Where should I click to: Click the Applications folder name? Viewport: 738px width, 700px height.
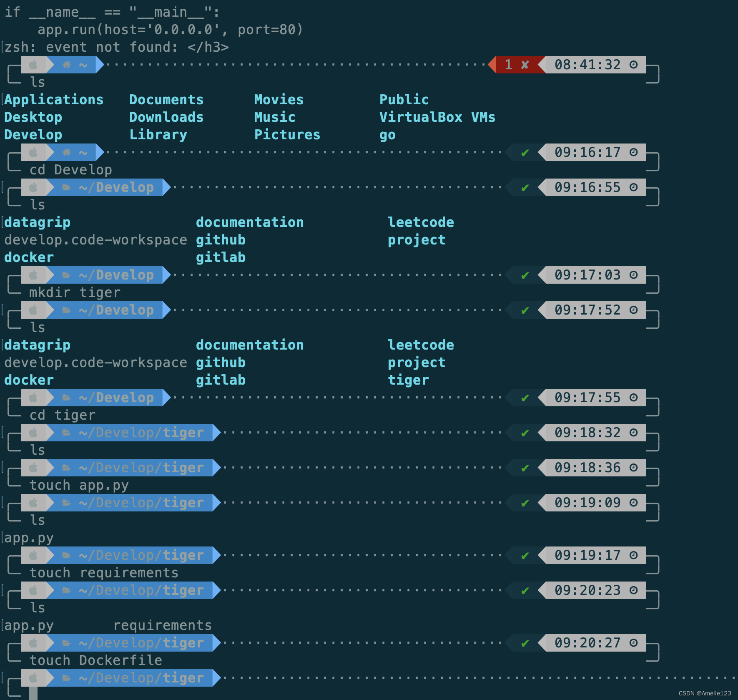(x=54, y=100)
